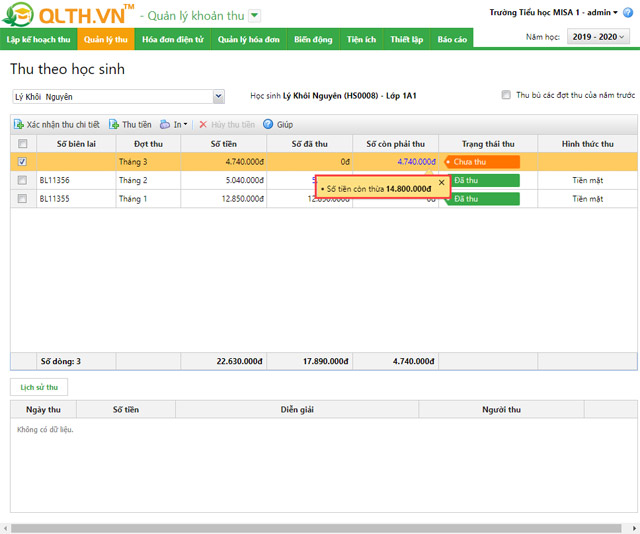Close the surplus amount tooltip
This screenshot has width=640, height=534.
441,183
